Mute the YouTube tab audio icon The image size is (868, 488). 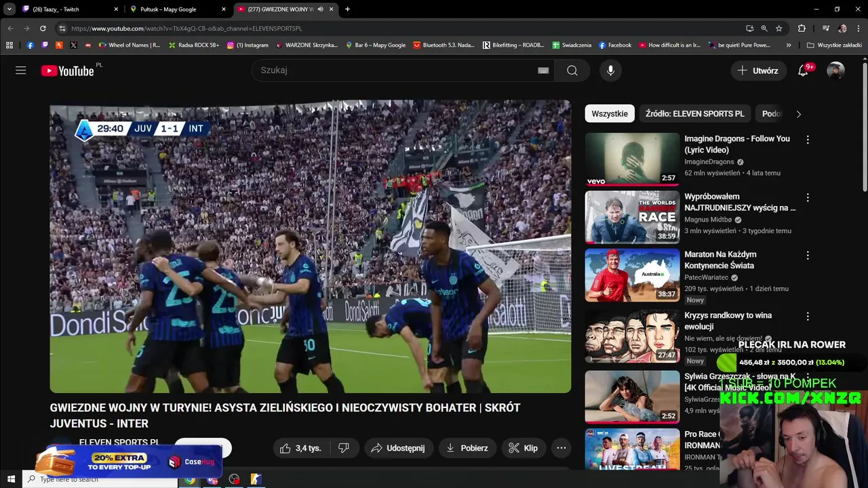320,9
